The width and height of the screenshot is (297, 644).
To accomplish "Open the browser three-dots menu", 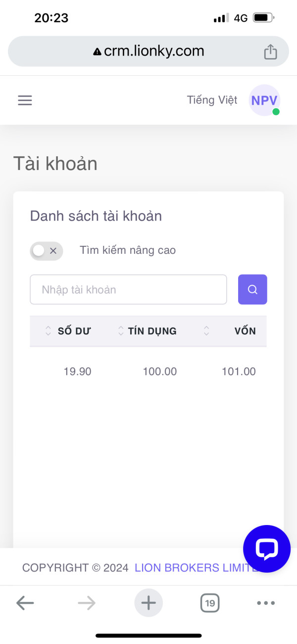I will pyautogui.click(x=266, y=603).
